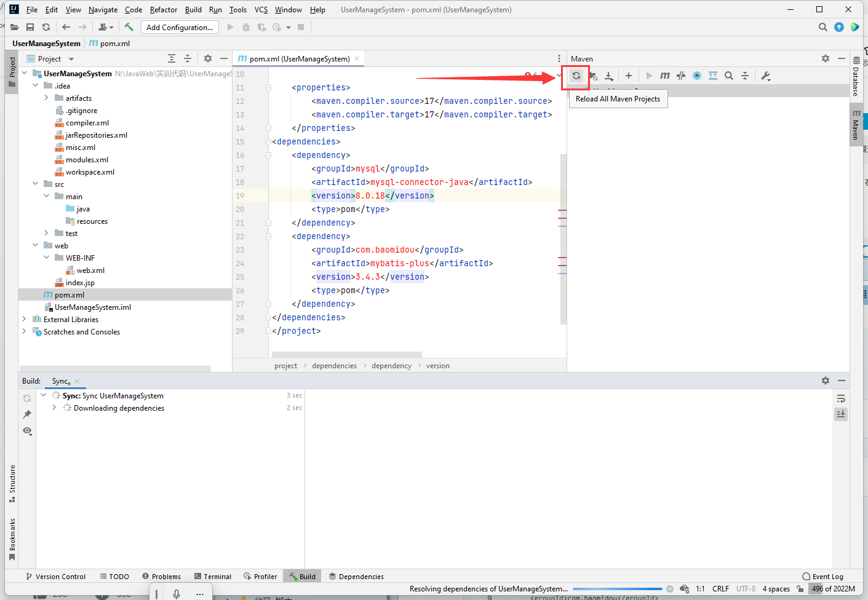Open the user profile dropdown in toolbar
Viewport: 868px width, 600px height.
106,27
